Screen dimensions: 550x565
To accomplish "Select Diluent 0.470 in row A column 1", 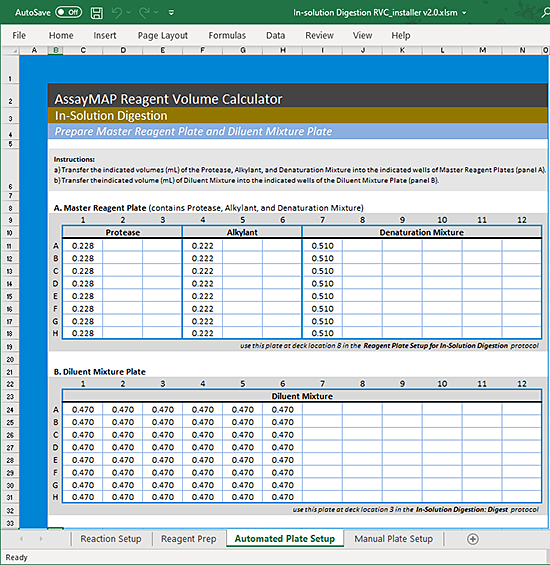I will 83,410.
